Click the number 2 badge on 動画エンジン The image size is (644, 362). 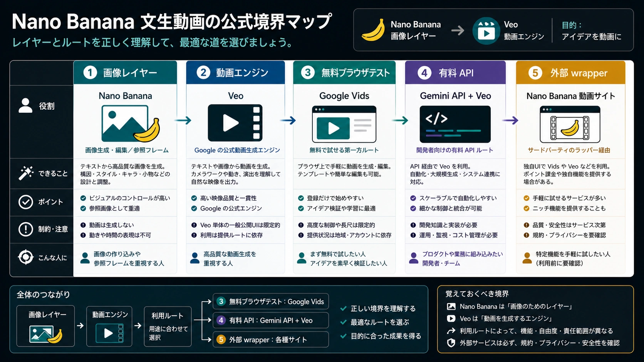203,72
